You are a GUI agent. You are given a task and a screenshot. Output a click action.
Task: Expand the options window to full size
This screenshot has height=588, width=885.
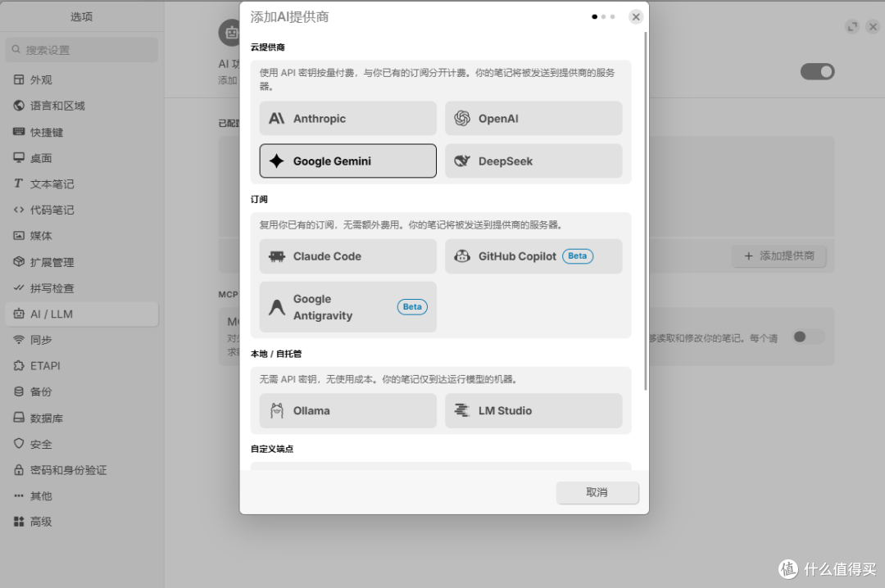tap(852, 26)
